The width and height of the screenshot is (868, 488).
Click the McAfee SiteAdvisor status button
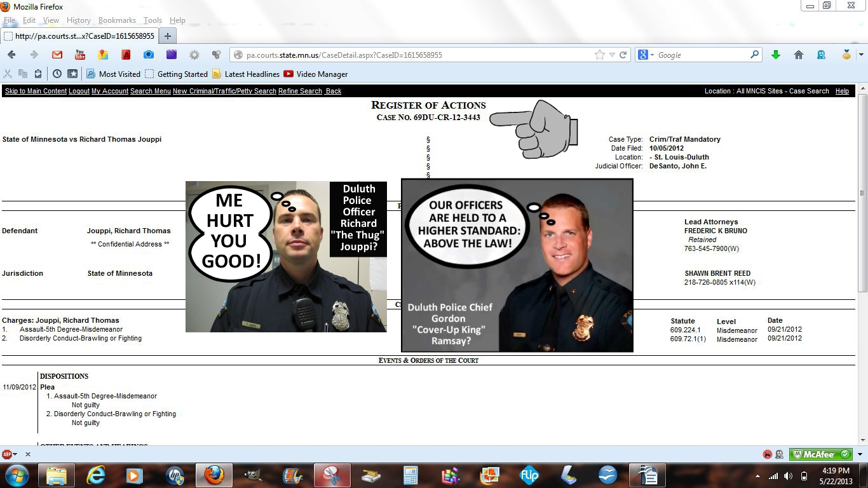click(x=820, y=454)
